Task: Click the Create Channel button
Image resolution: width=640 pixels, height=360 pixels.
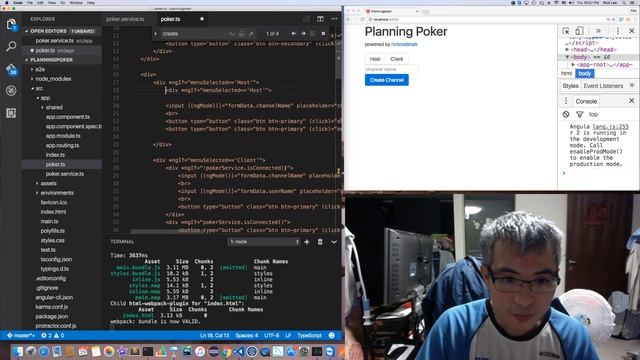Action: [x=387, y=80]
